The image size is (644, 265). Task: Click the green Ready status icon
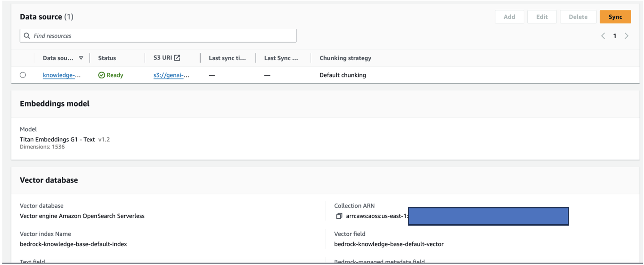click(x=101, y=75)
